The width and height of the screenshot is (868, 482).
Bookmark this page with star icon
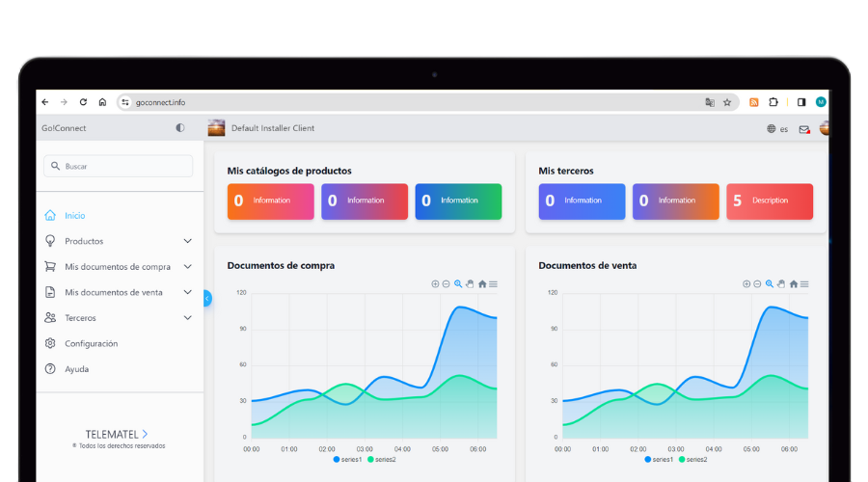tap(727, 102)
